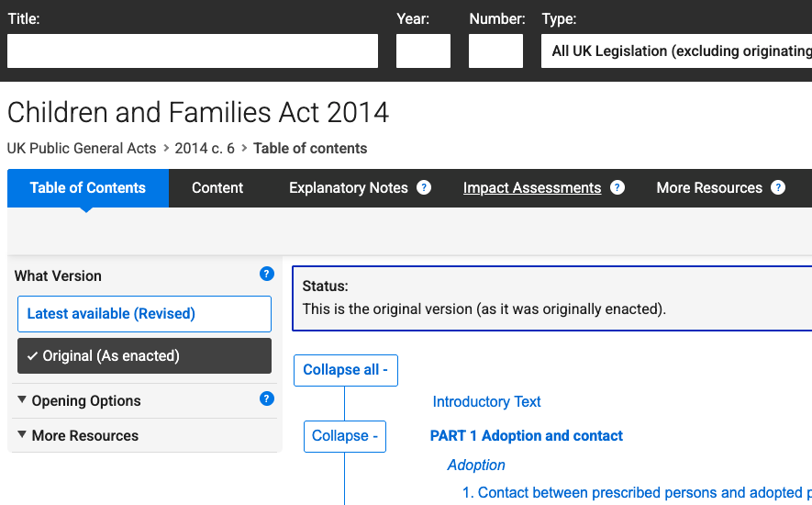Expand More Resources in the sidebar
812x505 pixels.
(84, 436)
